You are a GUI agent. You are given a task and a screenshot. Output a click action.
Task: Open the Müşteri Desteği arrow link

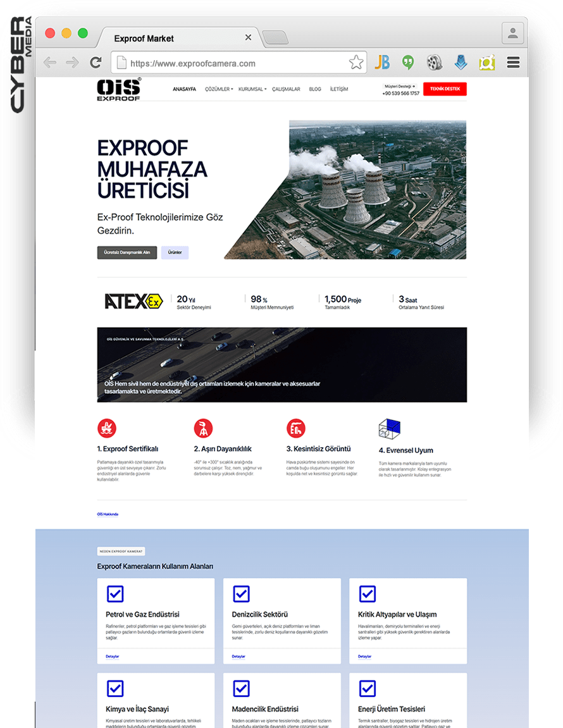(x=400, y=87)
